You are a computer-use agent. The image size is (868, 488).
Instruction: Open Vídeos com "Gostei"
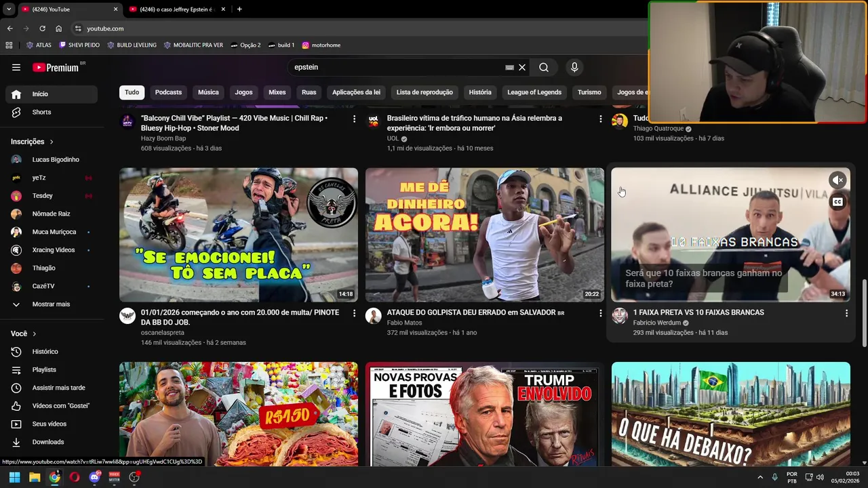(52, 405)
